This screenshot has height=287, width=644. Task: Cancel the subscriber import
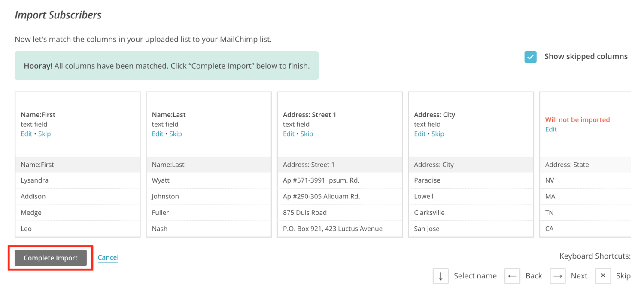click(x=108, y=258)
